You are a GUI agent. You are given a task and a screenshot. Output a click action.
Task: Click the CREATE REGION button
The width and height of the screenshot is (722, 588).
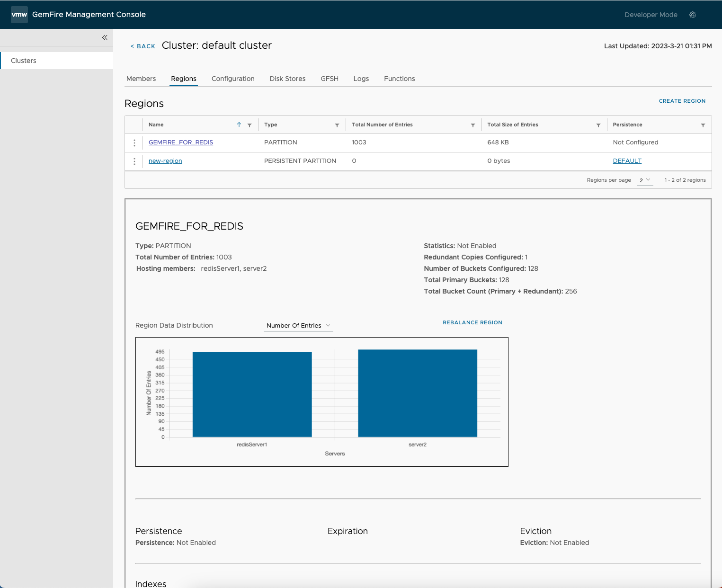tap(682, 101)
